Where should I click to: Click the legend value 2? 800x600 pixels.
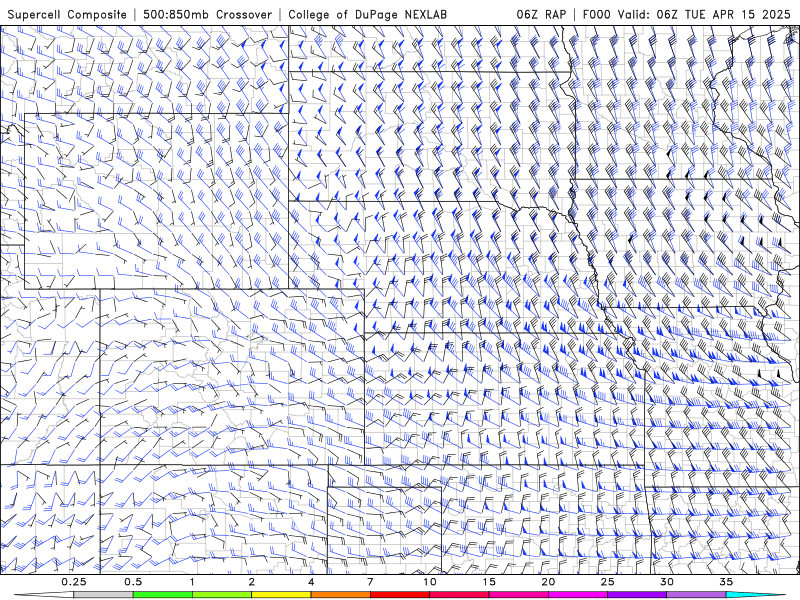coord(252,582)
